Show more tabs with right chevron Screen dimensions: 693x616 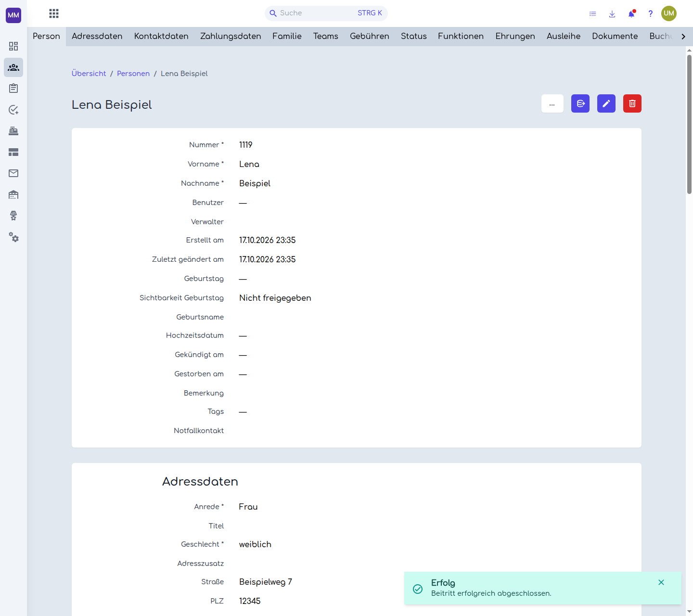[683, 37]
